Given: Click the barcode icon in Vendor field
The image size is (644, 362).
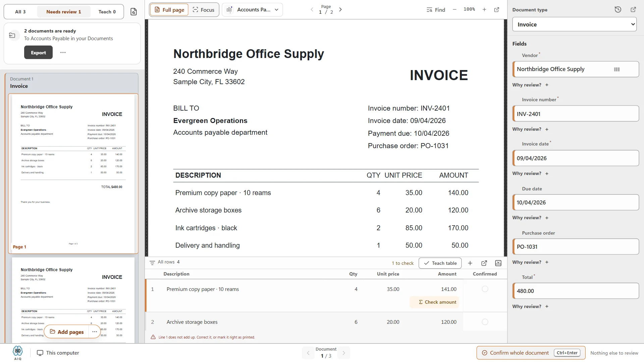Looking at the screenshot, I should pyautogui.click(x=617, y=69).
